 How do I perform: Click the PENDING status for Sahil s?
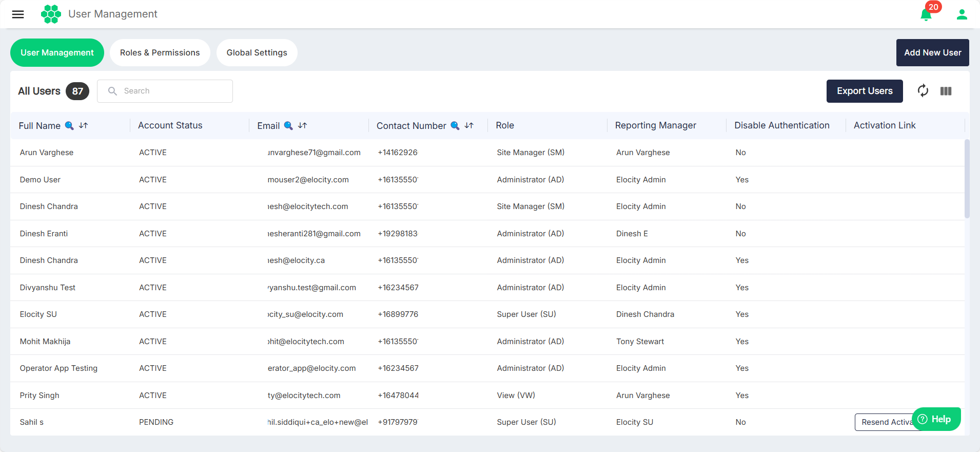[x=156, y=422]
